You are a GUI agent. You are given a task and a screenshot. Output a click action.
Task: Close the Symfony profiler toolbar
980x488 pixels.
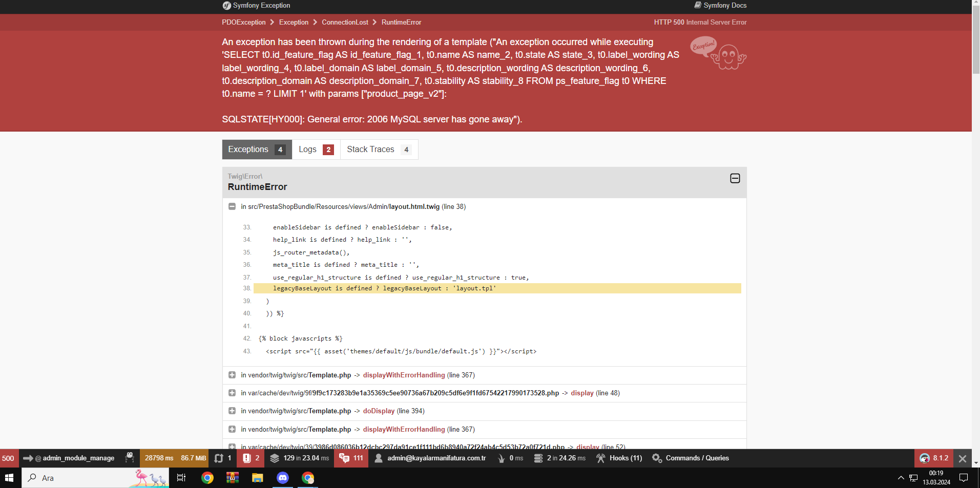click(x=963, y=458)
